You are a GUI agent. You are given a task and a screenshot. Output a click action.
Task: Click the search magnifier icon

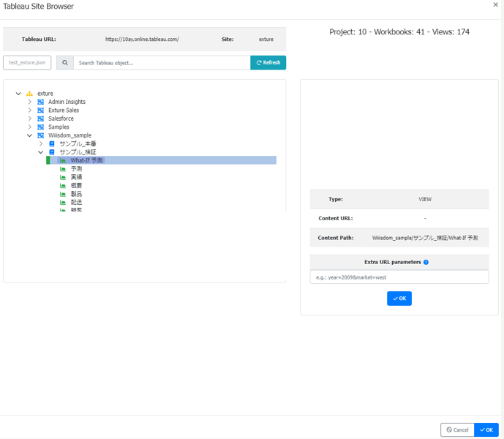65,63
